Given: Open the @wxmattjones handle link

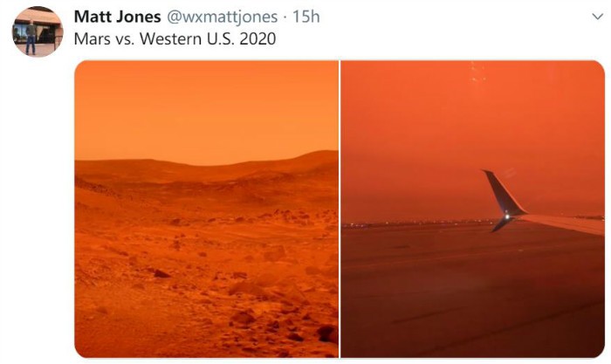Looking at the screenshot, I should coord(222,17).
